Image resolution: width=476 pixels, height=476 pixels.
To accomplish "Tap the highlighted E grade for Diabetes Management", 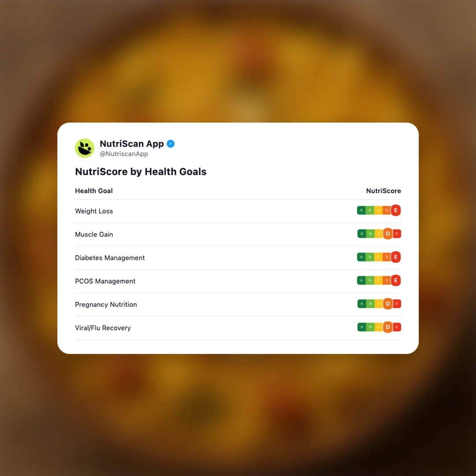I will [396, 257].
